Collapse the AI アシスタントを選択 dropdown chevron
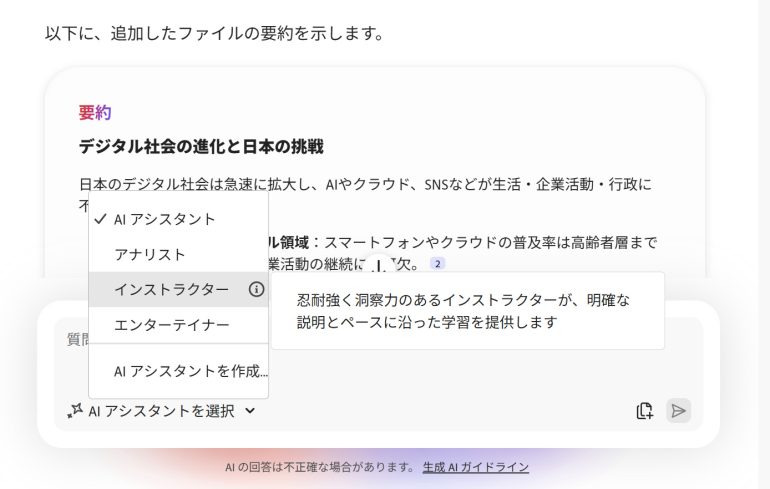770x489 pixels. pyautogui.click(x=250, y=410)
